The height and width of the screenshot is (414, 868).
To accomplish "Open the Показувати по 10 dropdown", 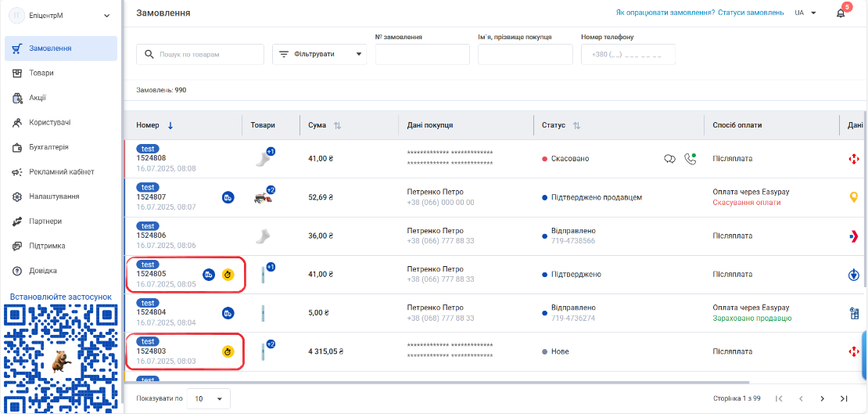I will (209, 398).
